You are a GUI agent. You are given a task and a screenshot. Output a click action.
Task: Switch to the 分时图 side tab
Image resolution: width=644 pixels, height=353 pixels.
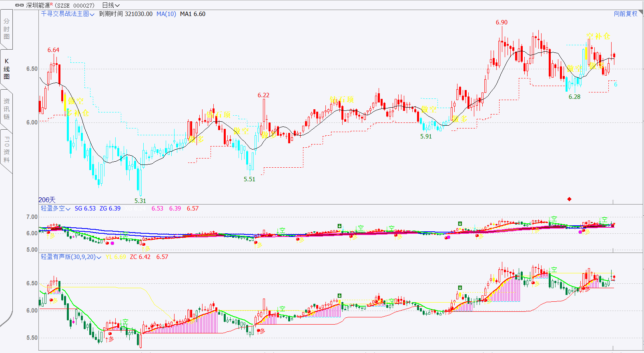(x=6, y=29)
